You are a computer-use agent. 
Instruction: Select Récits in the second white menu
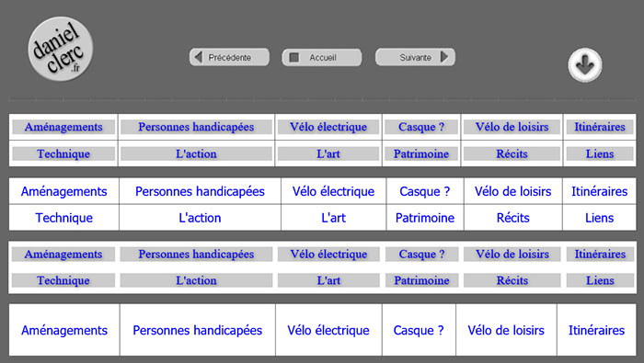(513, 218)
